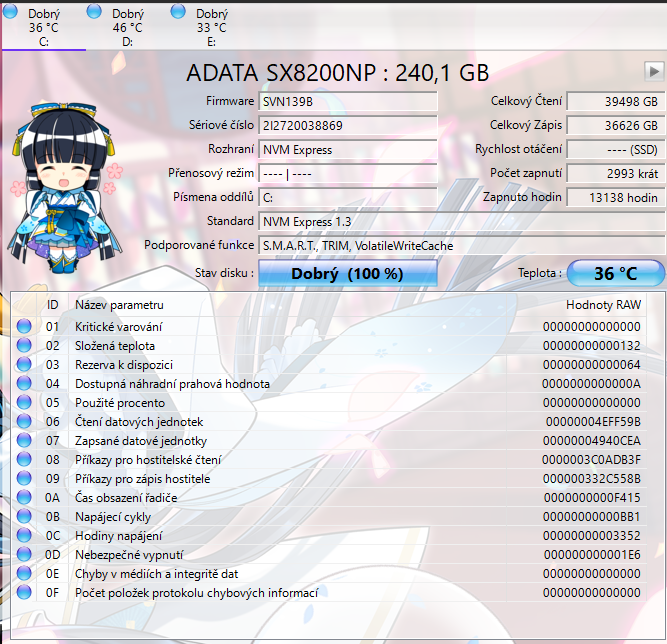Select 'Nebezpečné vypnutí' parameter name
667x644 pixels.
click(129, 555)
